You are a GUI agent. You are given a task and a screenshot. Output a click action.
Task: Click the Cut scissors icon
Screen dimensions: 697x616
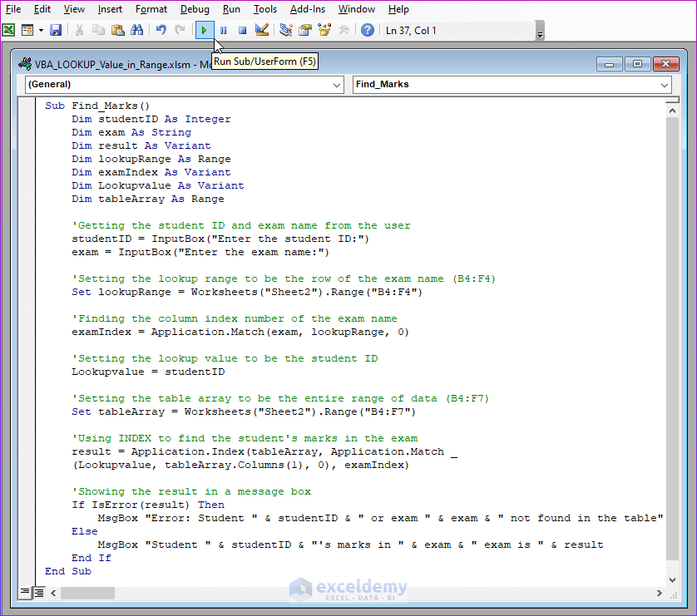tap(80, 30)
